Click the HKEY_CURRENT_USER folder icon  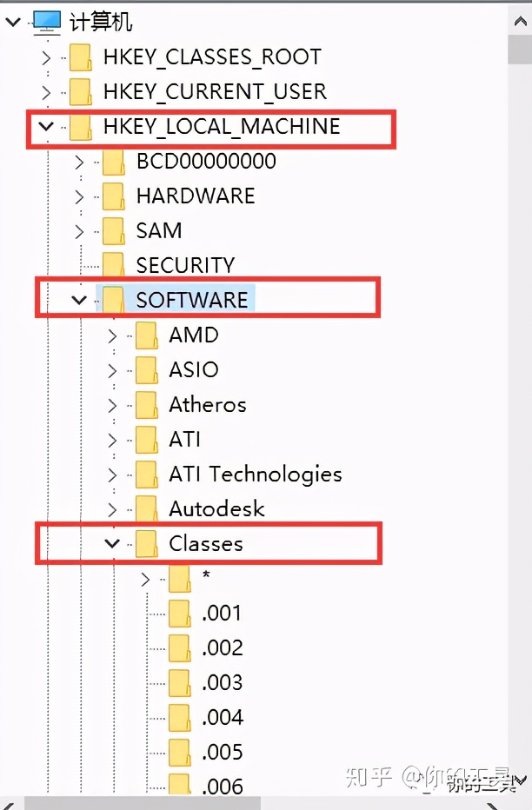(81, 92)
